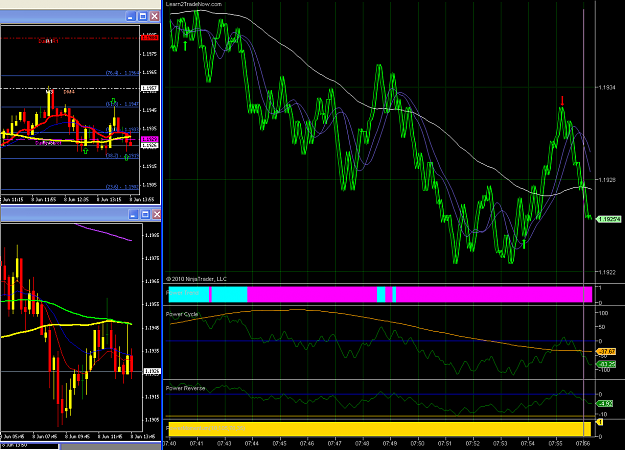625x450 pixels.
Task: Click the green up-arrow signal near 07:41
Action: tap(185, 45)
